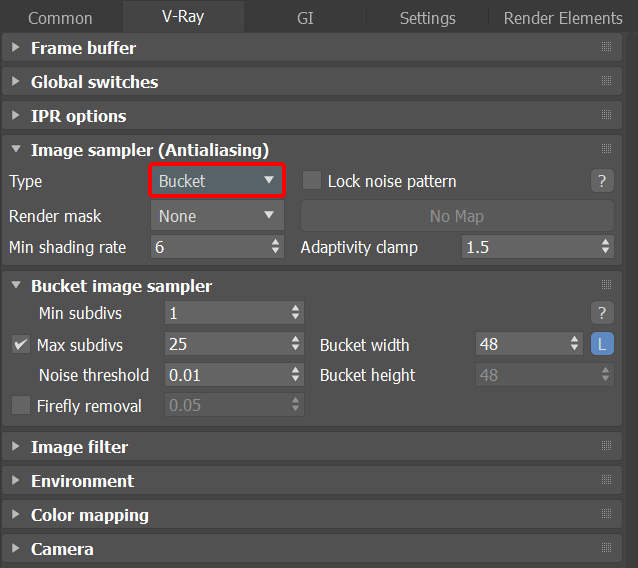This screenshot has width=638, height=568.
Task: Expand the Environment rollout
Action: tap(82, 481)
